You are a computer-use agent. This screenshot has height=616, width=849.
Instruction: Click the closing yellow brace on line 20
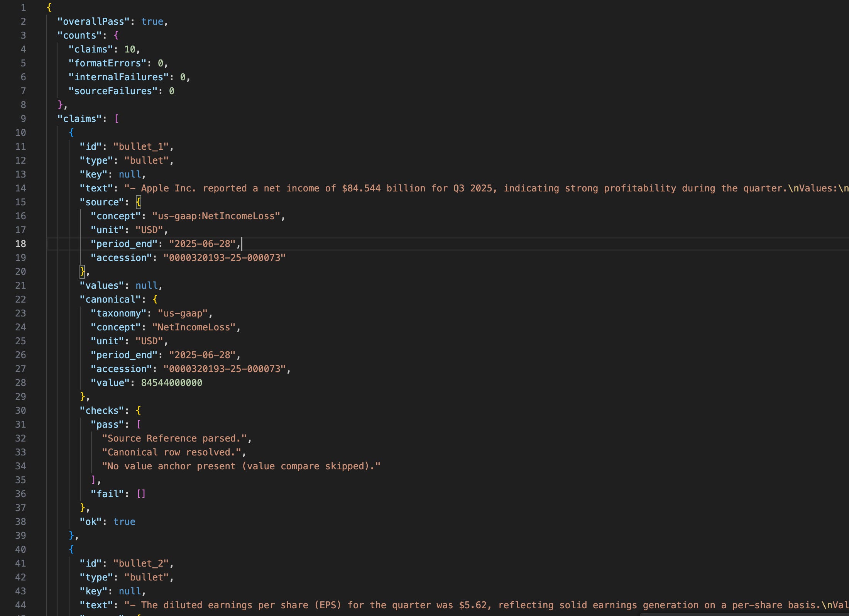[x=82, y=272]
